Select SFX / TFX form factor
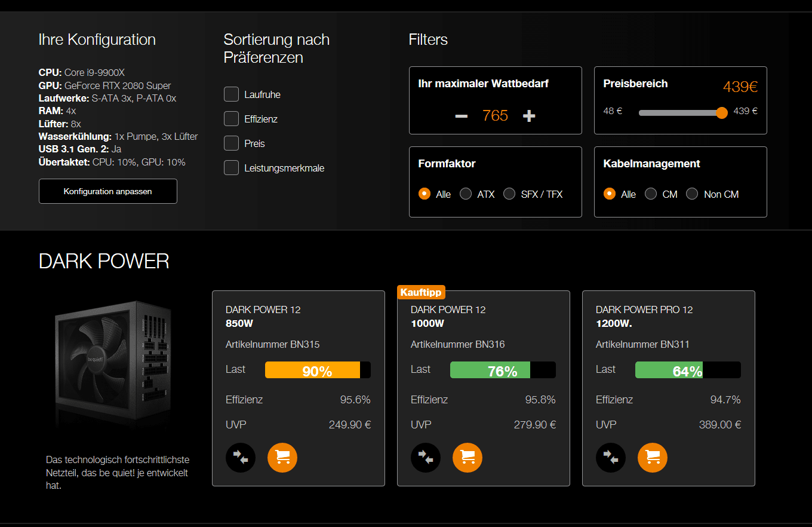The image size is (812, 527). point(509,194)
